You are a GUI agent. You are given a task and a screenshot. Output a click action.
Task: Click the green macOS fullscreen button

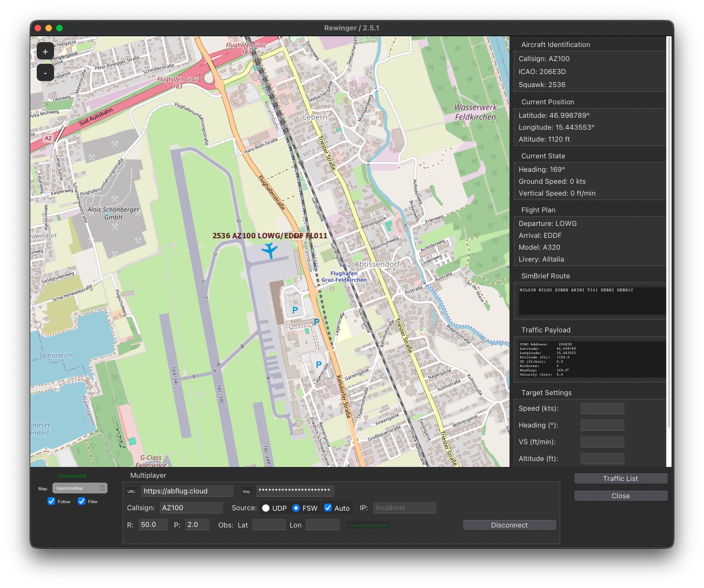click(59, 28)
